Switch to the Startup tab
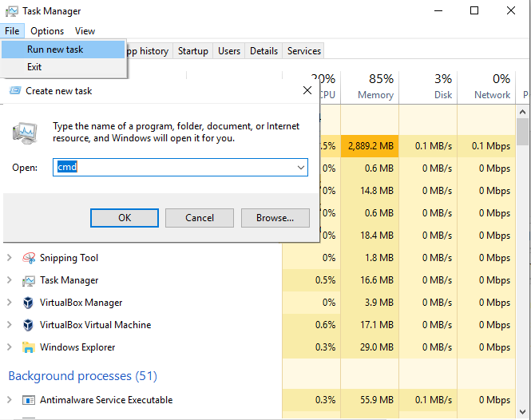Viewport: 531px width, 420px height. (x=192, y=51)
